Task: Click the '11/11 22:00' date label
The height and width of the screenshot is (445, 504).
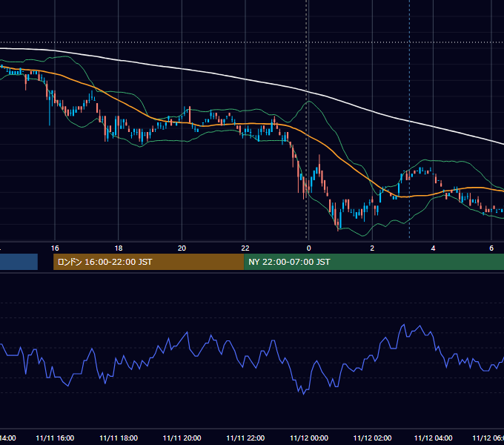Action: (x=245, y=438)
